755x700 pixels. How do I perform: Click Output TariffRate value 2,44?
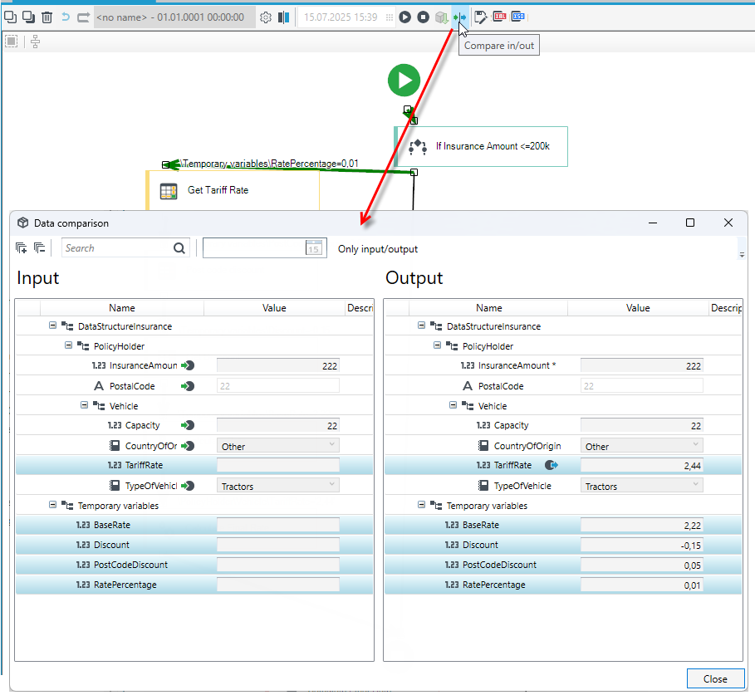[x=642, y=466]
